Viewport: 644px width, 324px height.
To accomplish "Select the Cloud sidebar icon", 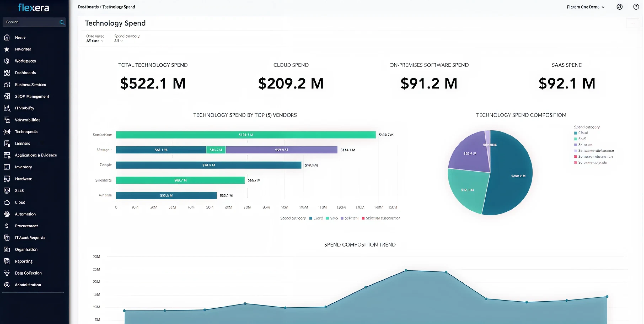I will pyautogui.click(x=7, y=202).
